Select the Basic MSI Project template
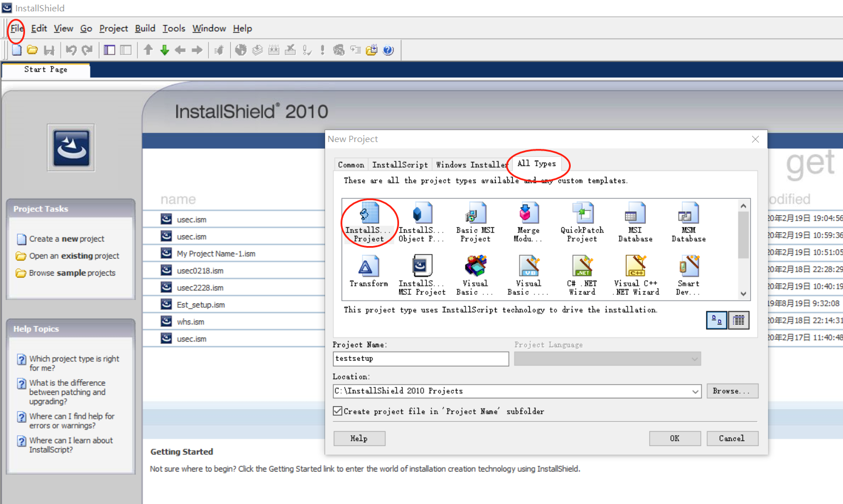The image size is (843, 504). (475, 223)
